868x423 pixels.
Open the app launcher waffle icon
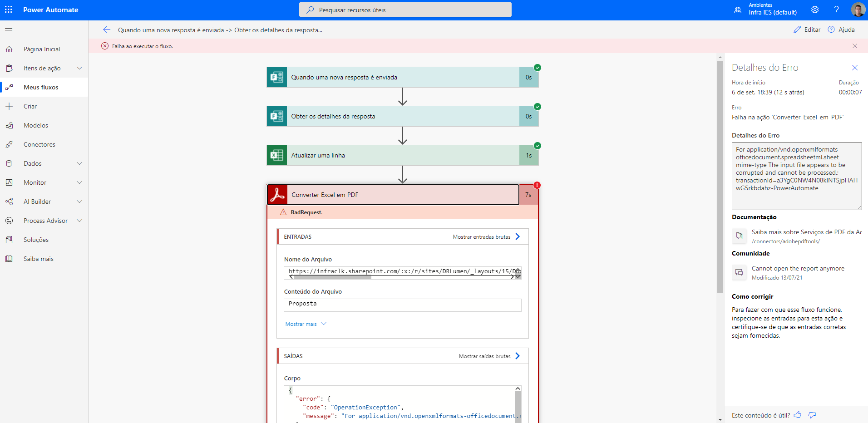point(9,9)
